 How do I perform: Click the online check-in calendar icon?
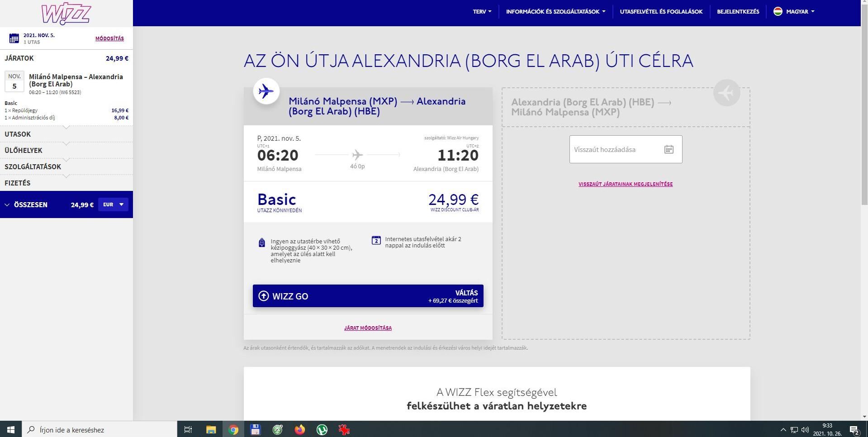click(x=376, y=240)
